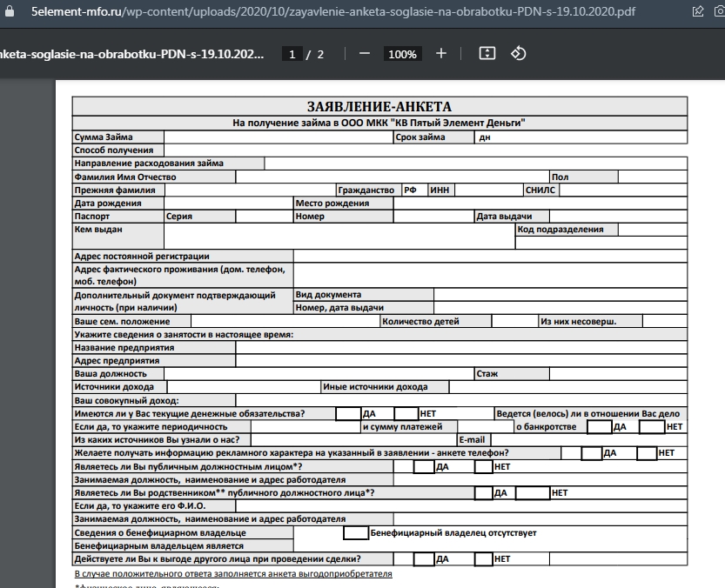Rotate the document counterclockwise
This screenshot has width=725, height=588.
pos(518,54)
